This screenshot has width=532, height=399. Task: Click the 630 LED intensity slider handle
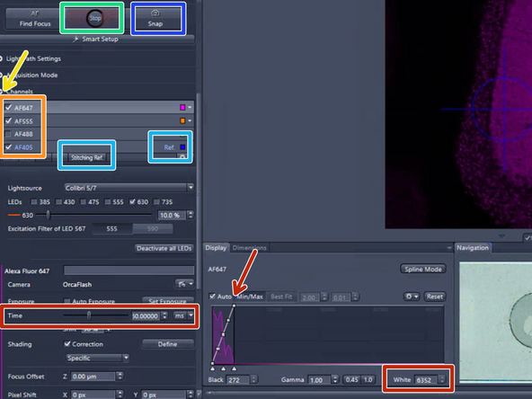coord(49,215)
